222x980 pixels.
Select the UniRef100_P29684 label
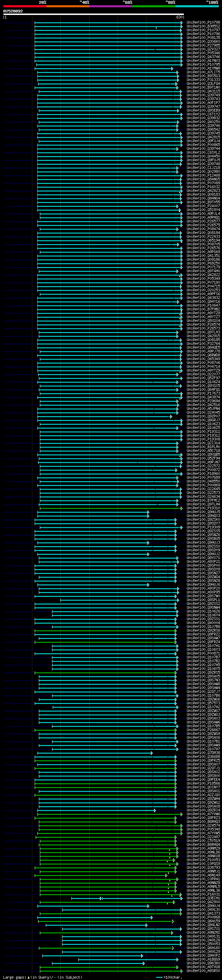tap(203, 401)
